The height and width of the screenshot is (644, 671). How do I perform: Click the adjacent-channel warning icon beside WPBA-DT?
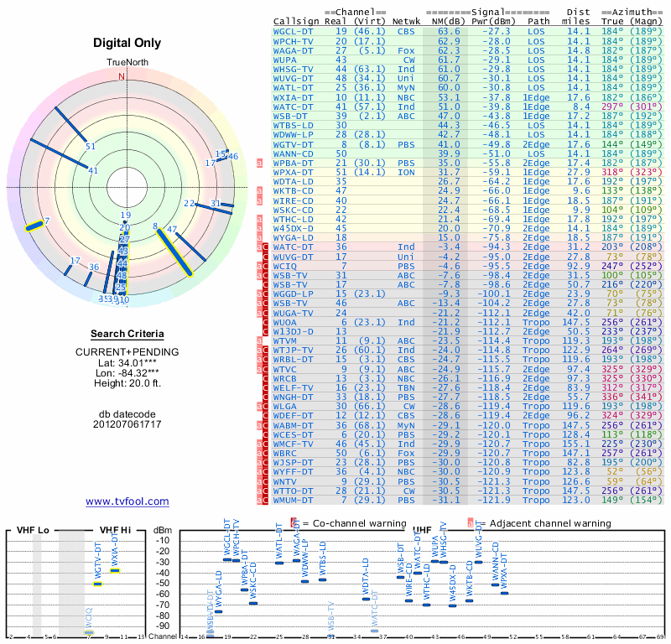[260, 163]
